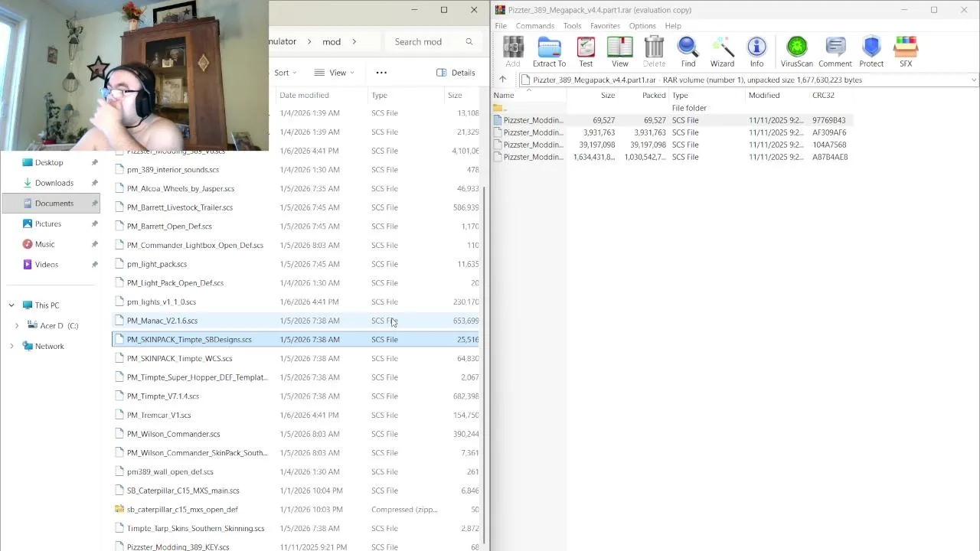The image size is (980, 551).
Task: Open the Tools menu in WinRAR
Action: [x=573, y=26]
